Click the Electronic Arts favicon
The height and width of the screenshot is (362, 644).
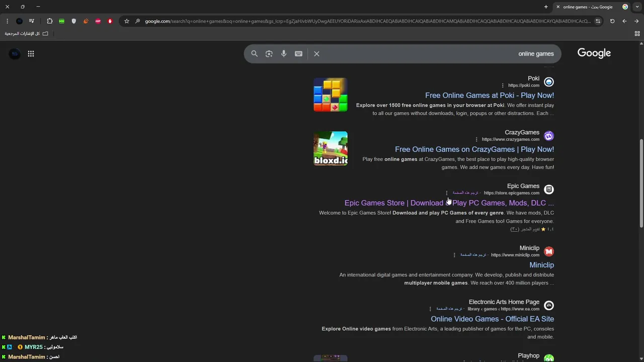(549, 305)
